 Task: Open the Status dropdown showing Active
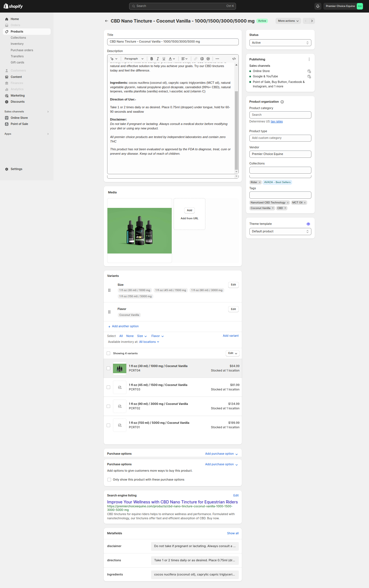coord(280,43)
